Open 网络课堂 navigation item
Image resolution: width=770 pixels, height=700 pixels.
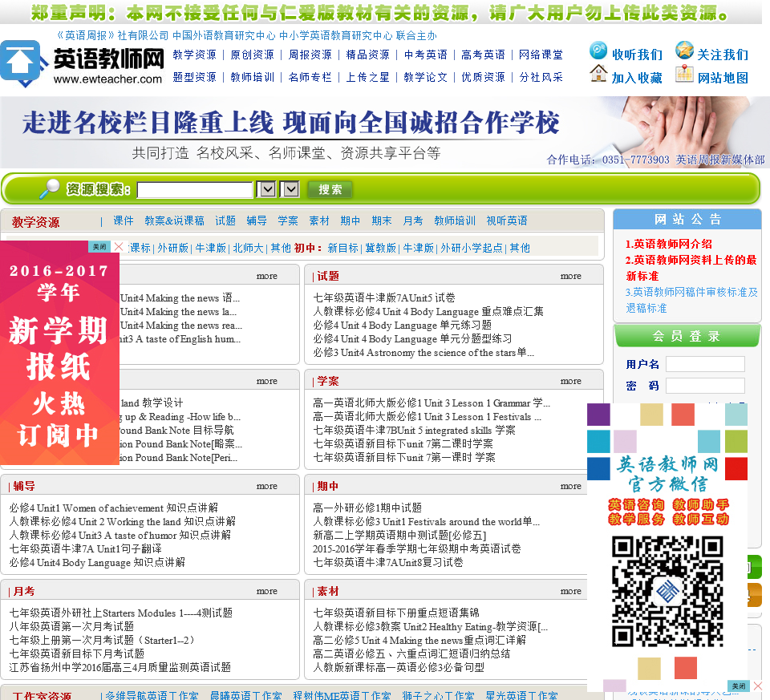pos(541,55)
